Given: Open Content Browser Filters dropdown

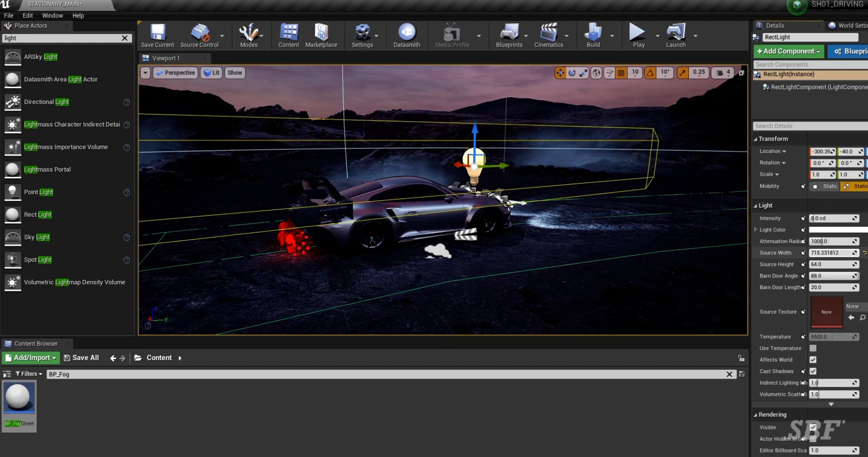Looking at the screenshot, I should (29, 374).
